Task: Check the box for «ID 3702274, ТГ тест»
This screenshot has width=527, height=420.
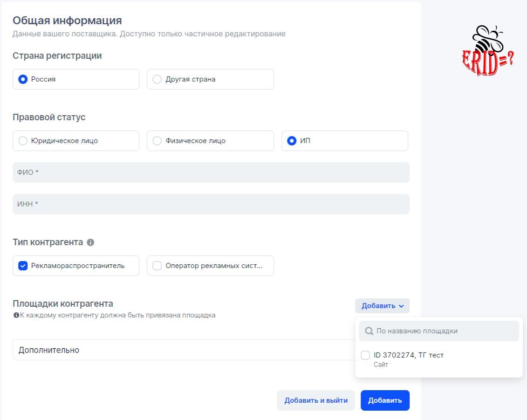Action: coord(365,355)
